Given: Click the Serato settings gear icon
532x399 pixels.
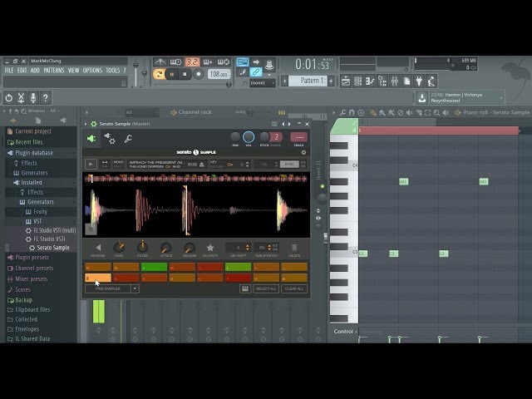Looking at the screenshot, I should (x=303, y=153).
